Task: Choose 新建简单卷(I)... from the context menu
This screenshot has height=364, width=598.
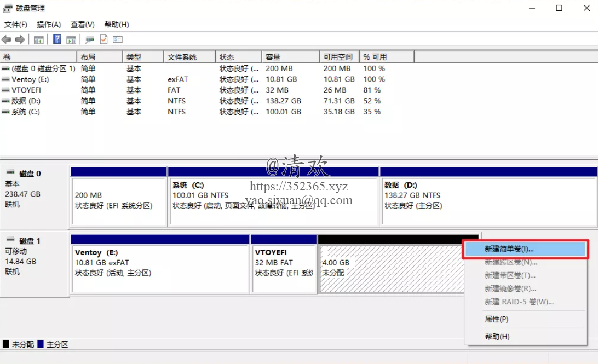Action: click(525, 249)
